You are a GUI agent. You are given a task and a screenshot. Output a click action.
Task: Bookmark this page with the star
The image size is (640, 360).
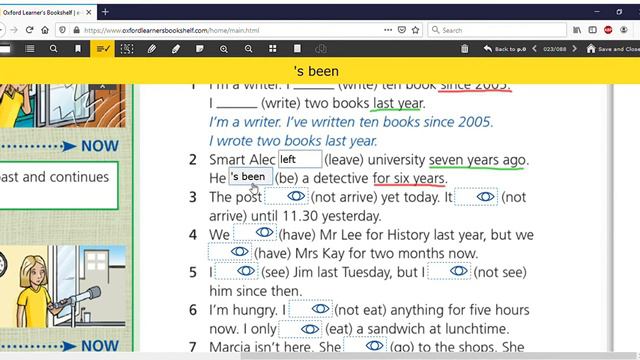(x=416, y=30)
